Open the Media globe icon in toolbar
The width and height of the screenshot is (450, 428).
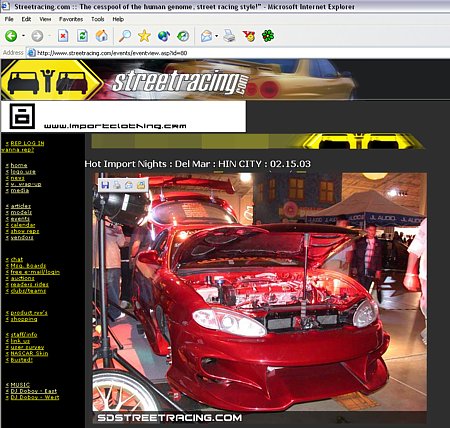point(164,36)
